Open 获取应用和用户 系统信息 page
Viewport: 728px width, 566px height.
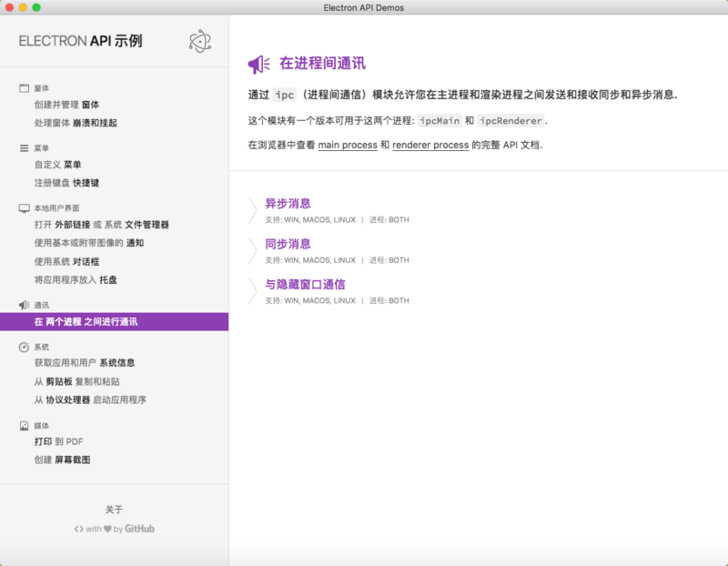click(85, 363)
